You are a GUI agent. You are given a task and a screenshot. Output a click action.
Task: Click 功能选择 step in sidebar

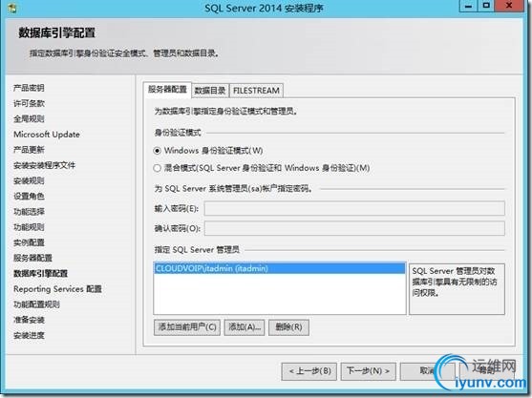coord(29,212)
